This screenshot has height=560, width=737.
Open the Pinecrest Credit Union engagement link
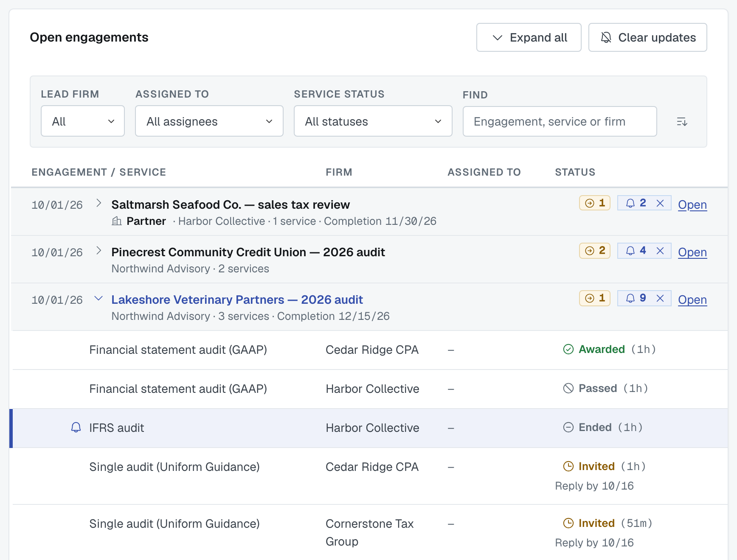click(x=692, y=252)
